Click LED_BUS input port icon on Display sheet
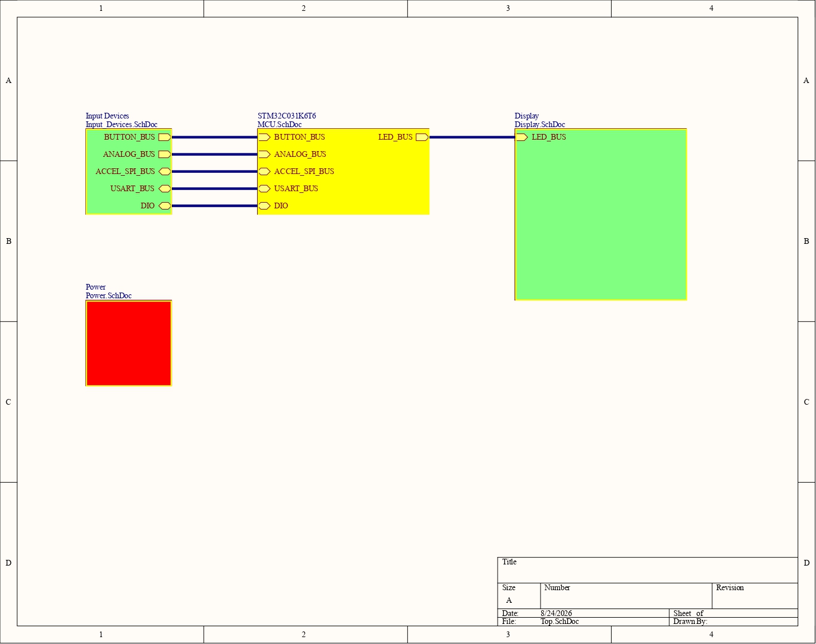Viewport: 816px width, 644px height. click(522, 137)
